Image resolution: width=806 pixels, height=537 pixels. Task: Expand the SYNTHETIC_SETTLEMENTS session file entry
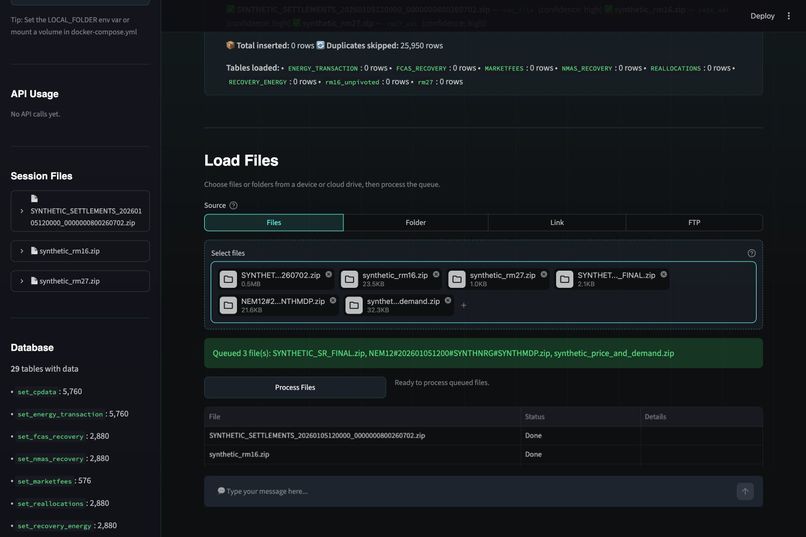pos(22,211)
